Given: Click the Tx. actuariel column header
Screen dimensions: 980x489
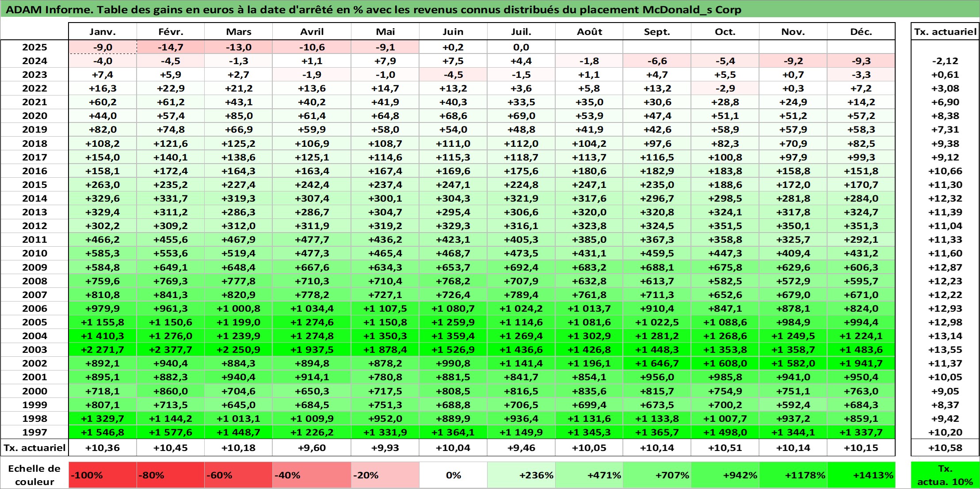Looking at the screenshot, I should 945,31.
